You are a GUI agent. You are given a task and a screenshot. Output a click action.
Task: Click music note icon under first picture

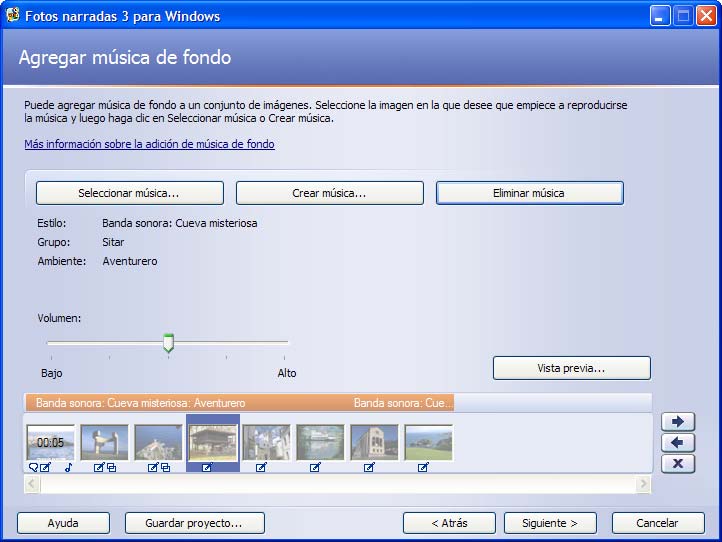(69, 467)
